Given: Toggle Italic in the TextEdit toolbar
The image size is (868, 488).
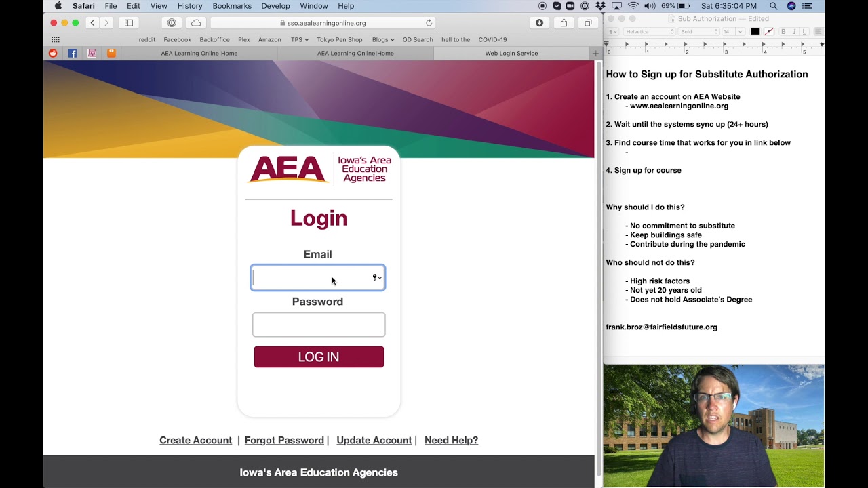Looking at the screenshot, I should click(x=794, y=32).
